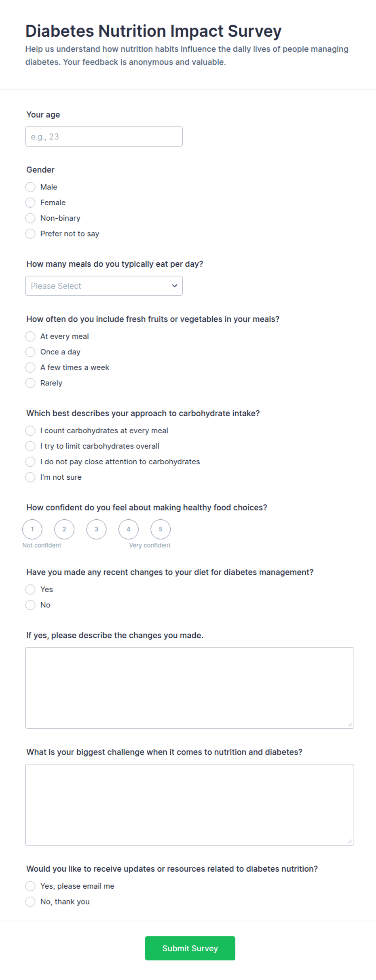Open the meals per day dropdown

coord(104,286)
